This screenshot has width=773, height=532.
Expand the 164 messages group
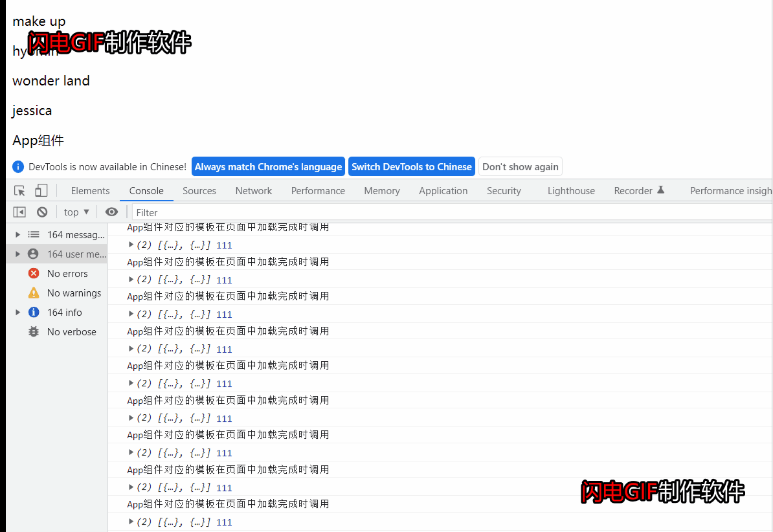pyautogui.click(x=17, y=235)
